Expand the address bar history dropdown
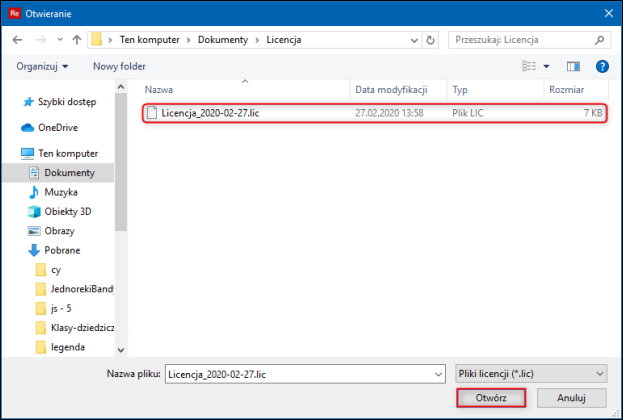The width and height of the screenshot is (623, 420). 414,40
